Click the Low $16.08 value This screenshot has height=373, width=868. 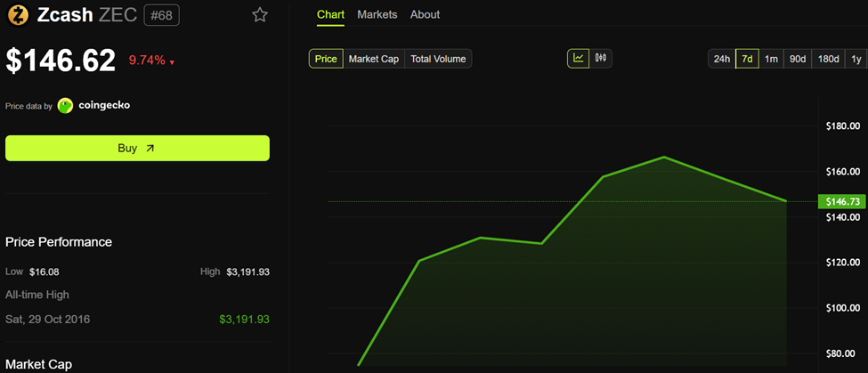click(44, 272)
